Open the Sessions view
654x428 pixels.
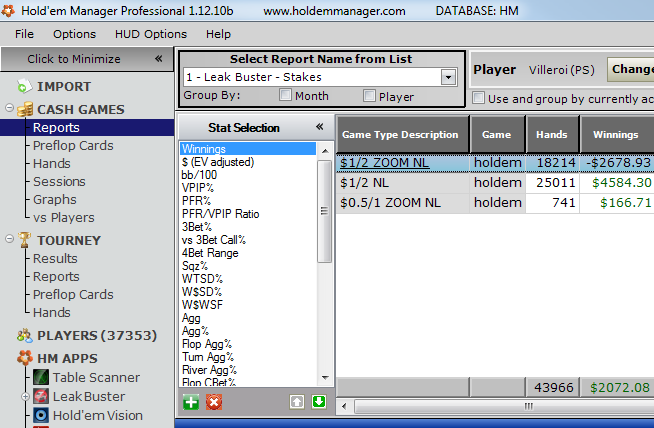click(59, 181)
